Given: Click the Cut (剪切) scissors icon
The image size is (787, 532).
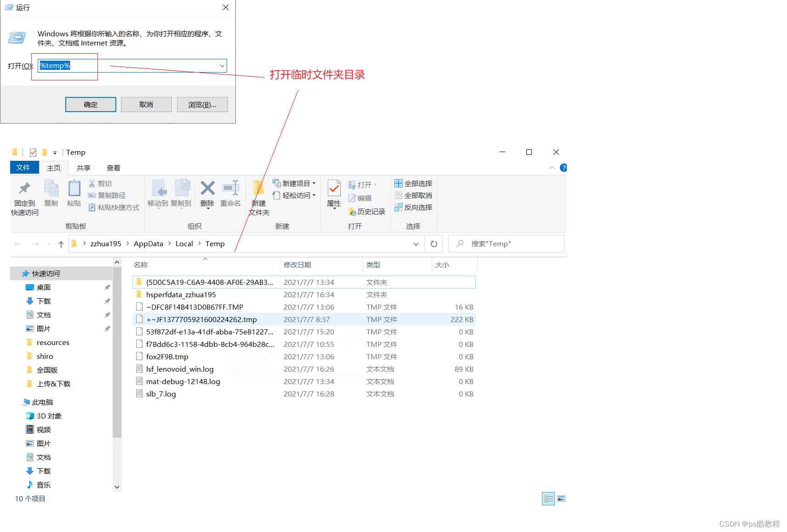Looking at the screenshot, I should coord(92,183).
